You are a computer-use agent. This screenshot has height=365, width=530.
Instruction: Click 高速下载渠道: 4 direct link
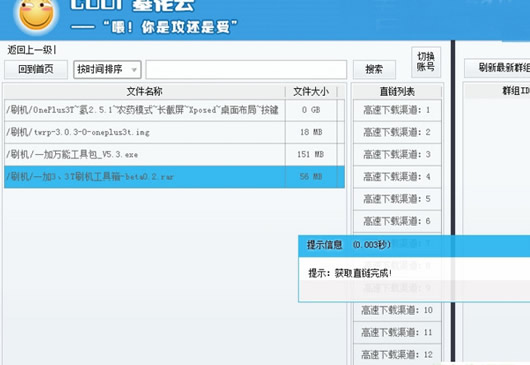click(397, 177)
